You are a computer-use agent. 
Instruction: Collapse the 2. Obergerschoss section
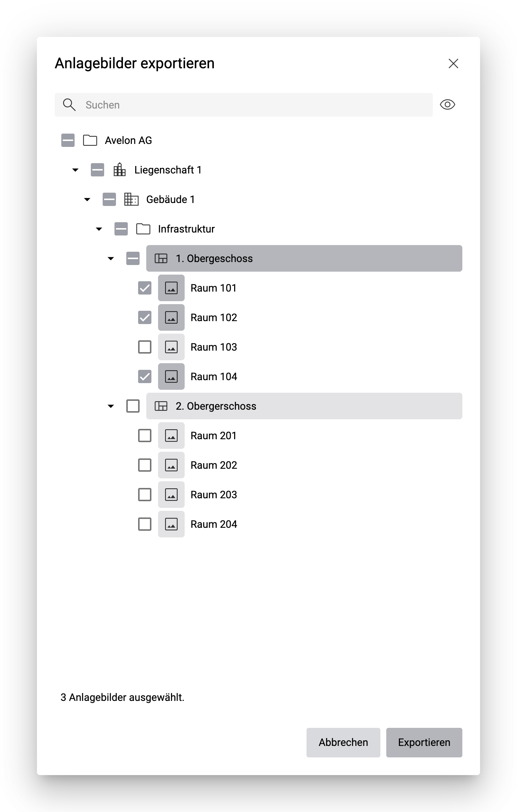coord(111,406)
